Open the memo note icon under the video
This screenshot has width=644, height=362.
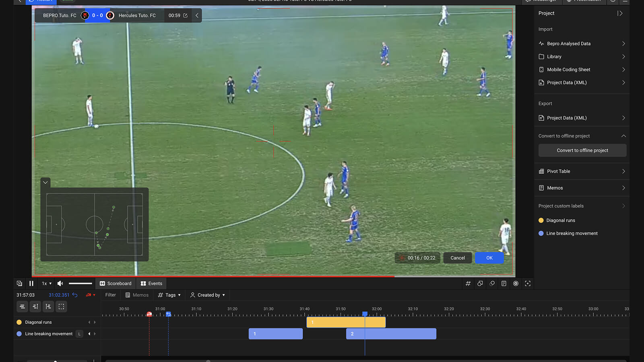pyautogui.click(x=504, y=284)
